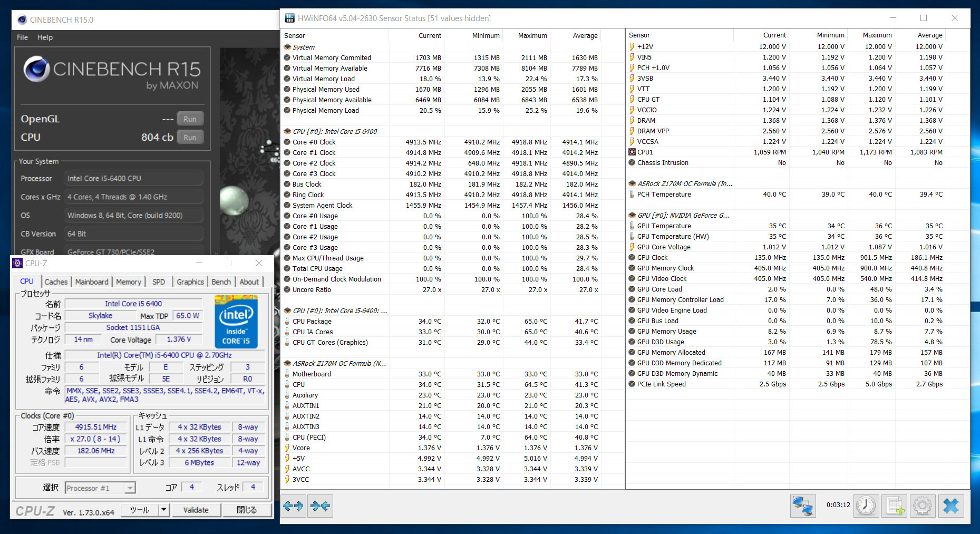Start logging with the sheet-plus icon

click(x=895, y=506)
